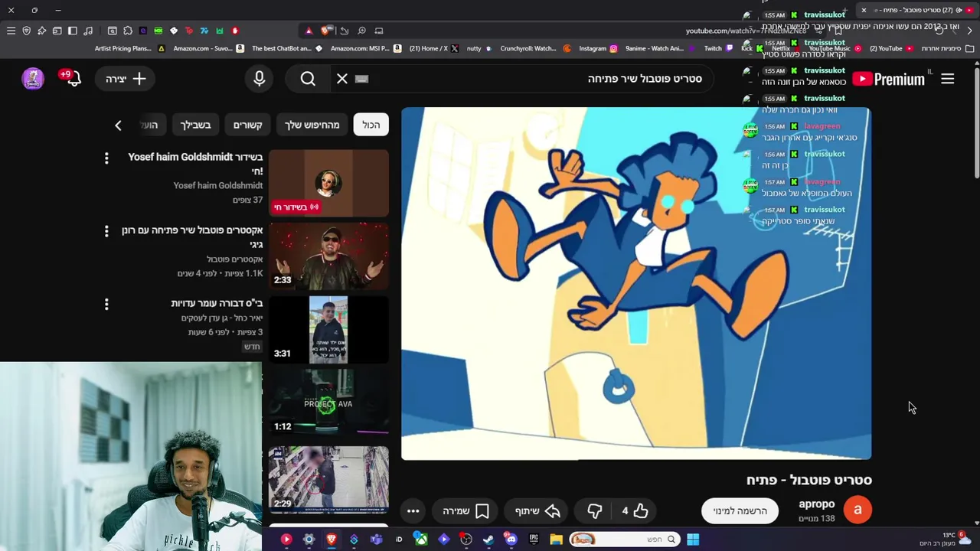Clear the search text with X icon

[x=342, y=79]
